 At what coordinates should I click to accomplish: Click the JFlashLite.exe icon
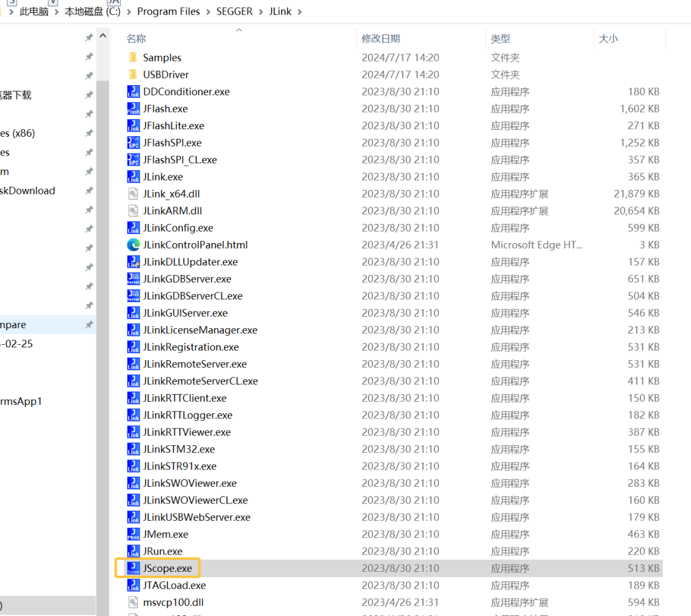point(133,125)
